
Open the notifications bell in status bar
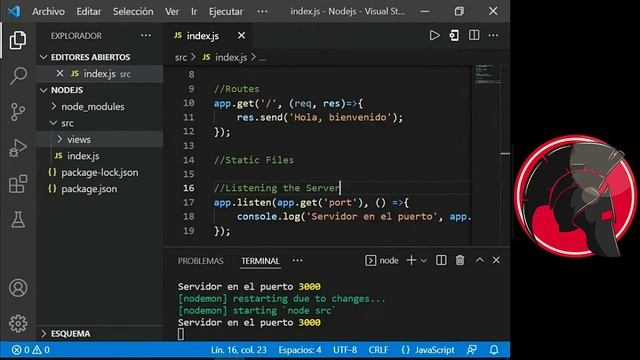(x=494, y=350)
